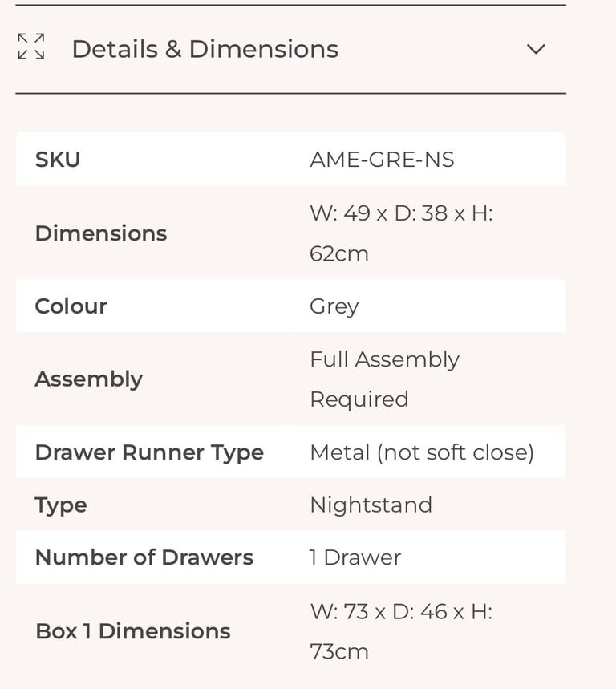Click the Number of Drawers label
This screenshot has height=689, width=616.
coord(144,557)
